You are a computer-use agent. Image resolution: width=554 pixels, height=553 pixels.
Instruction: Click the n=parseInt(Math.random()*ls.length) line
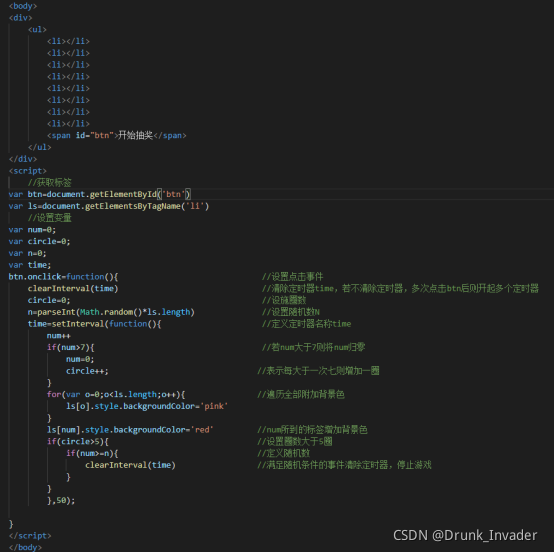(111, 312)
